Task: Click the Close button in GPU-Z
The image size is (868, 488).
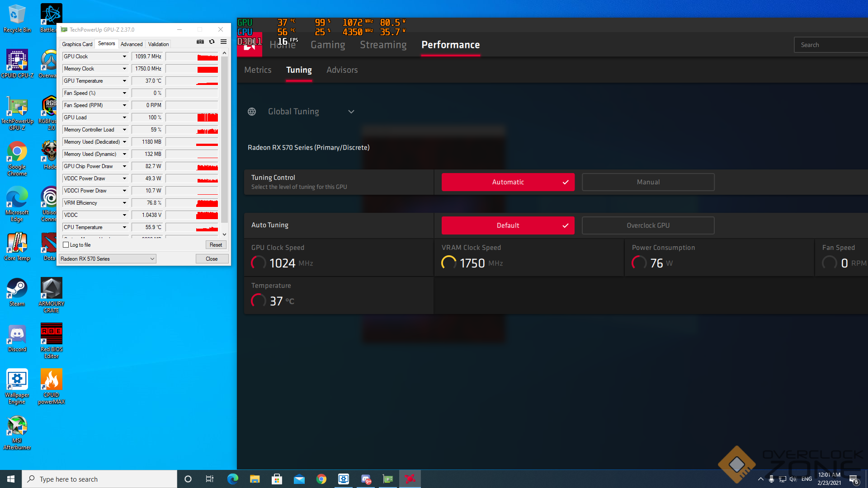Action: coord(212,259)
